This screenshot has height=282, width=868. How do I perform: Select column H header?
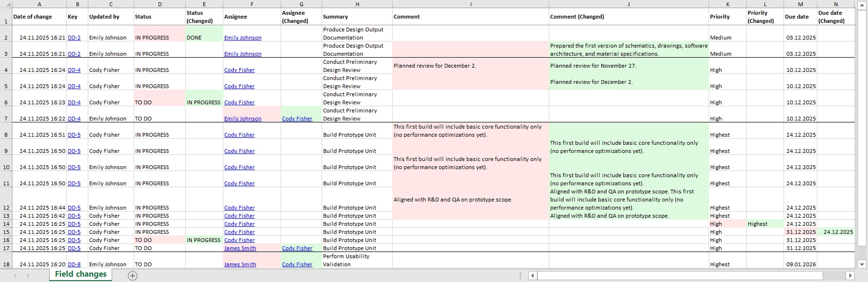[357, 4]
